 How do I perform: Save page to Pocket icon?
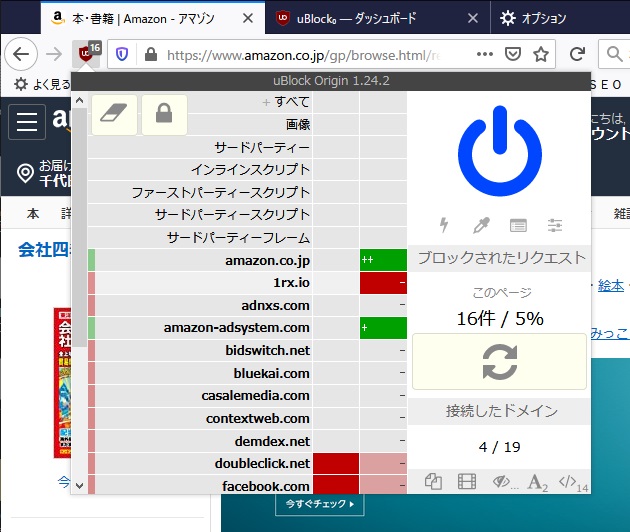click(x=513, y=54)
